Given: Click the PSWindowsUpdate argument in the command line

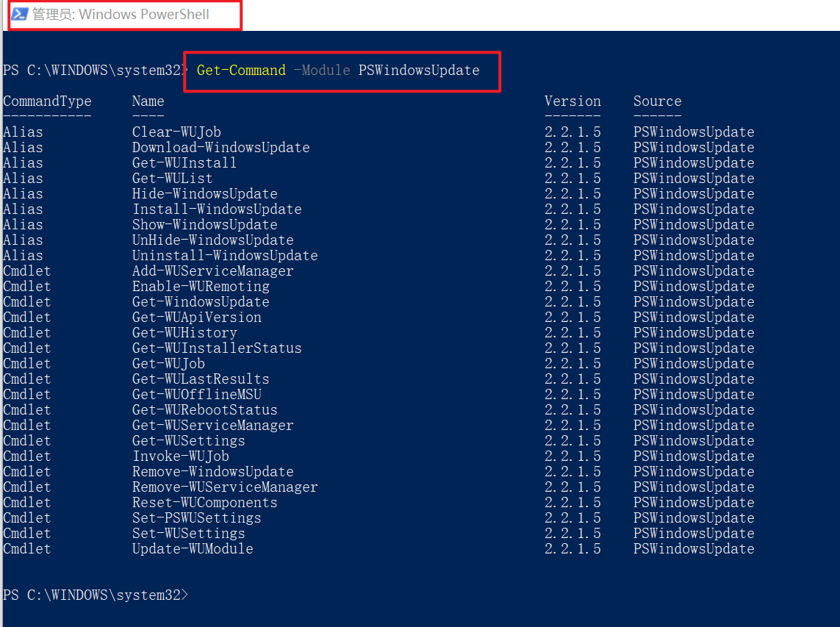Looking at the screenshot, I should click(x=419, y=71).
